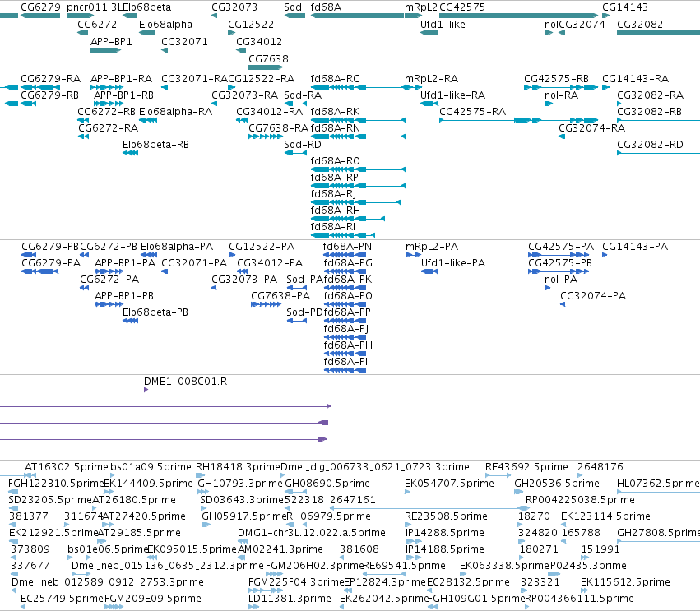The image size is (700, 611).
Task: Click the CG32071 gene label
Action: click(x=184, y=42)
